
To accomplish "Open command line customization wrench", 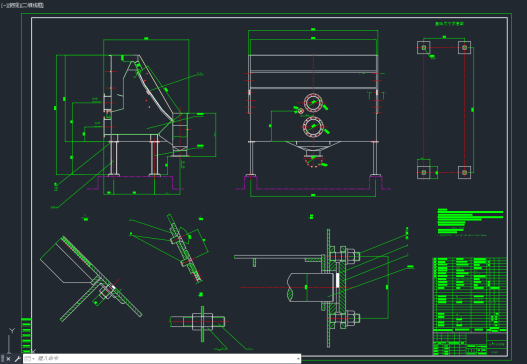I will tap(17, 359).
